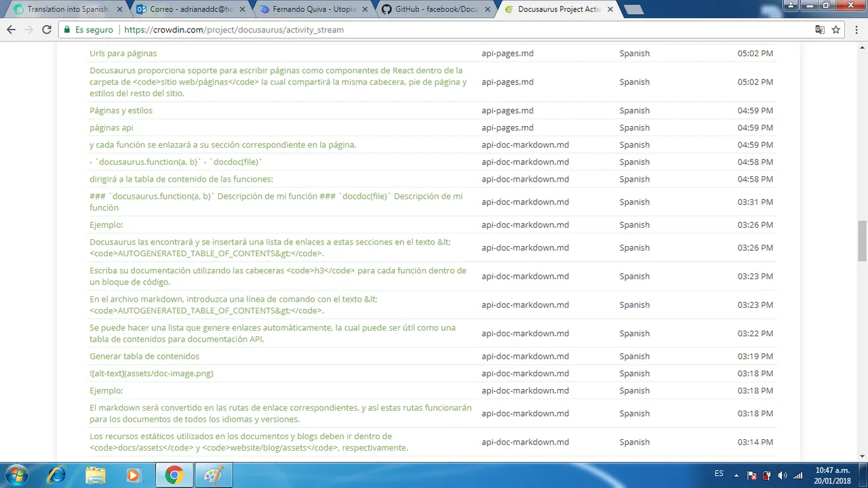Image resolution: width=868 pixels, height=488 pixels.
Task: Click the 03:19 PM timestamp
Action: 755,356
